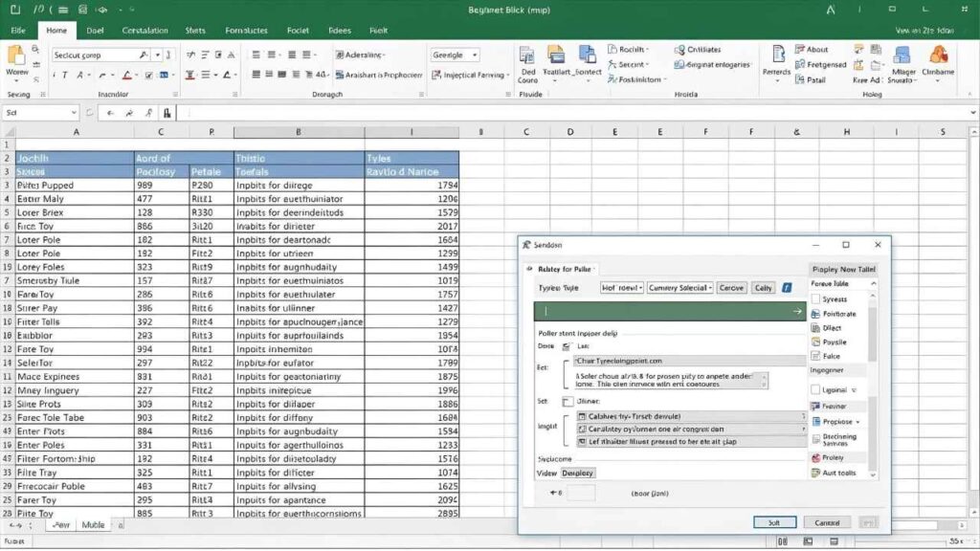Click the Denplory button next to Videw
The height and width of the screenshot is (551, 980).
pos(577,474)
